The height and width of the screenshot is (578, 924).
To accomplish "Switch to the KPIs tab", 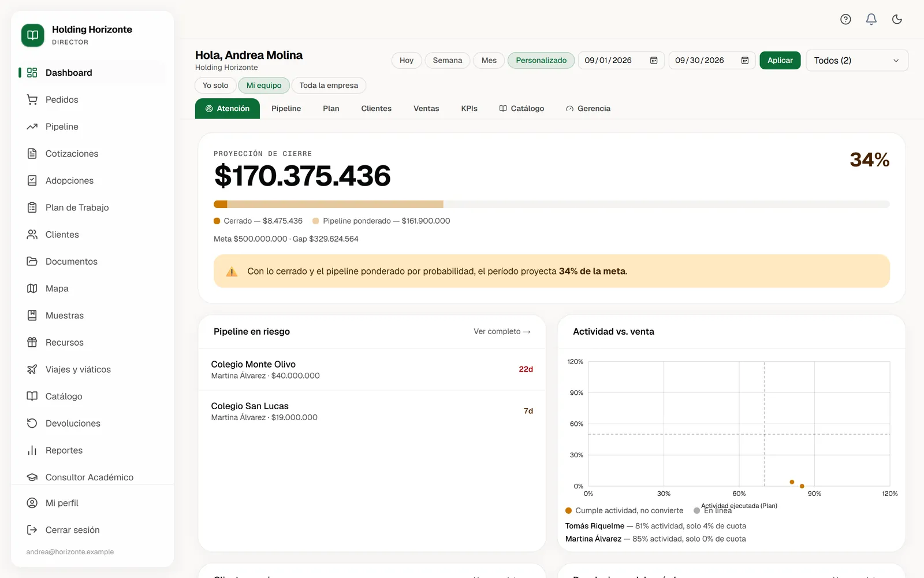I will [469, 109].
